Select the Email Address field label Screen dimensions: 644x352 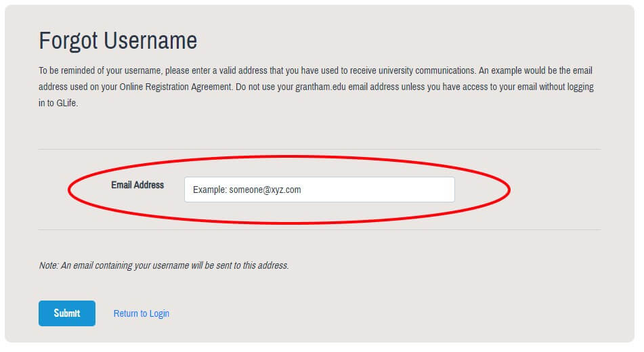137,185
